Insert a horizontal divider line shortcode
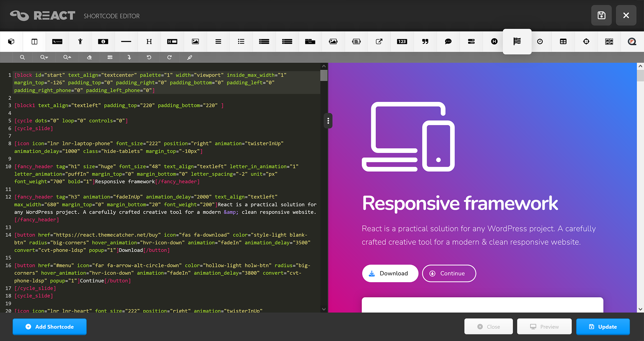Screen dimensions: 644x341 [x=126, y=42]
